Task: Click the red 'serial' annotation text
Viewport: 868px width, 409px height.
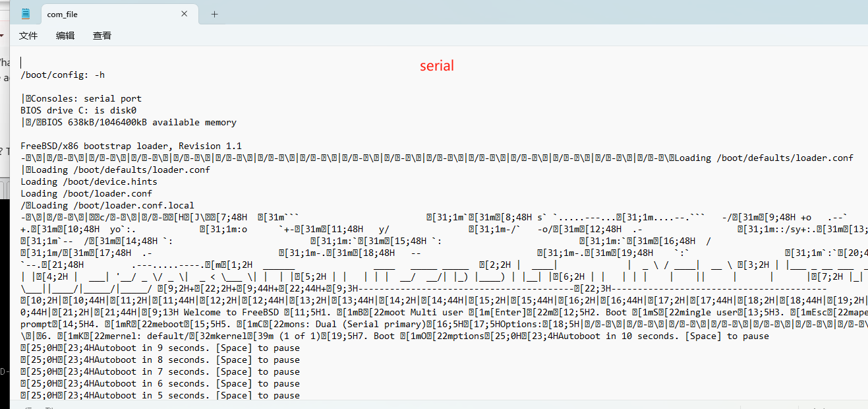Action: pos(437,66)
